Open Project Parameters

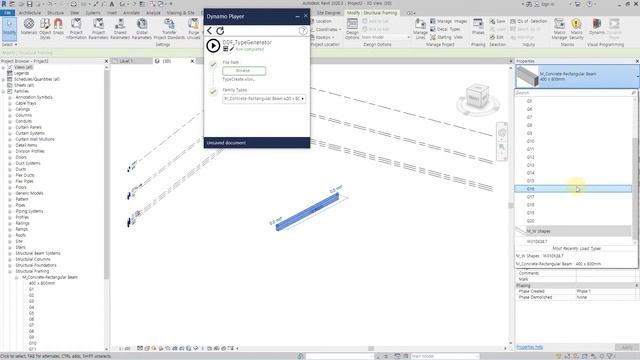[x=98, y=28]
